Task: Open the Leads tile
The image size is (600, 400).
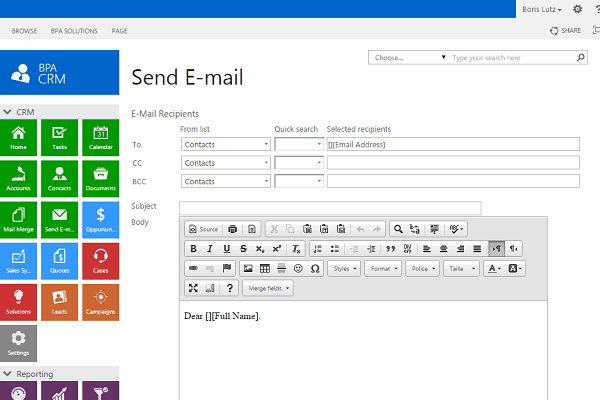Action: pyautogui.click(x=59, y=302)
